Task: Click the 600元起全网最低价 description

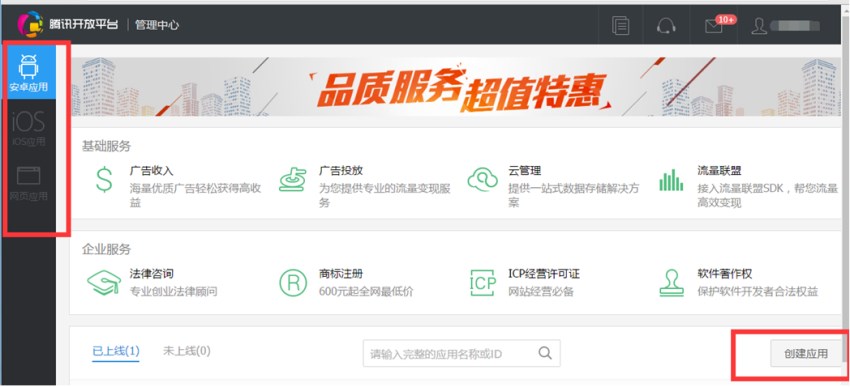Action: coord(366,292)
